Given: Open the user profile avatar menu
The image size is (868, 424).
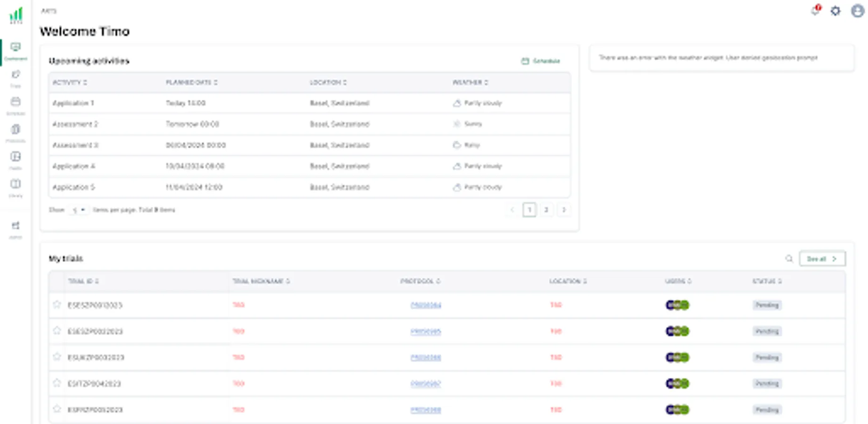Looking at the screenshot, I should pyautogui.click(x=856, y=11).
